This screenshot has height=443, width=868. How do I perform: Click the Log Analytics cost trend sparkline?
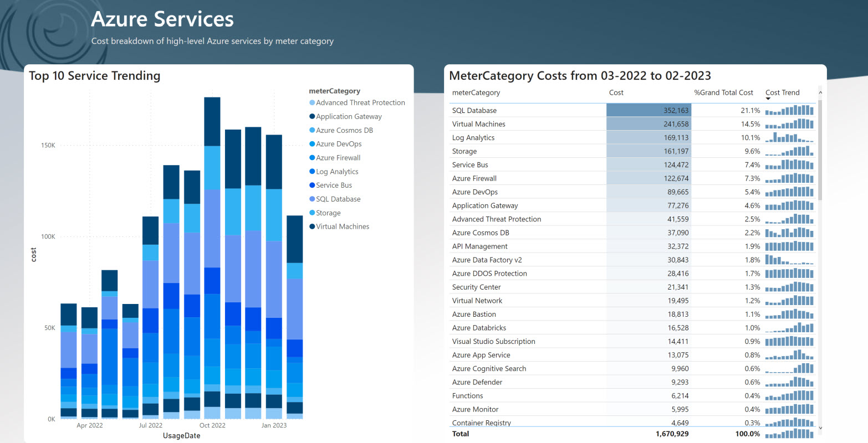(789, 137)
